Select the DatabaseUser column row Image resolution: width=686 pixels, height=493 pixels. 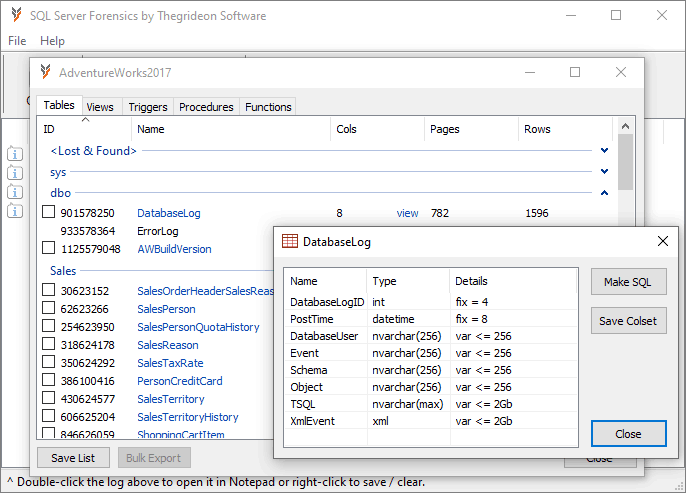[431, 336]
